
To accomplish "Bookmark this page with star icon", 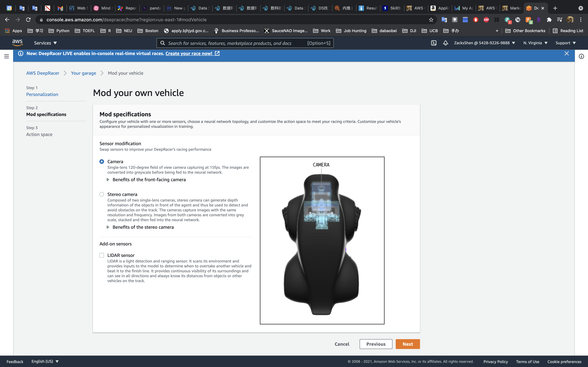I will pos(431,20).
